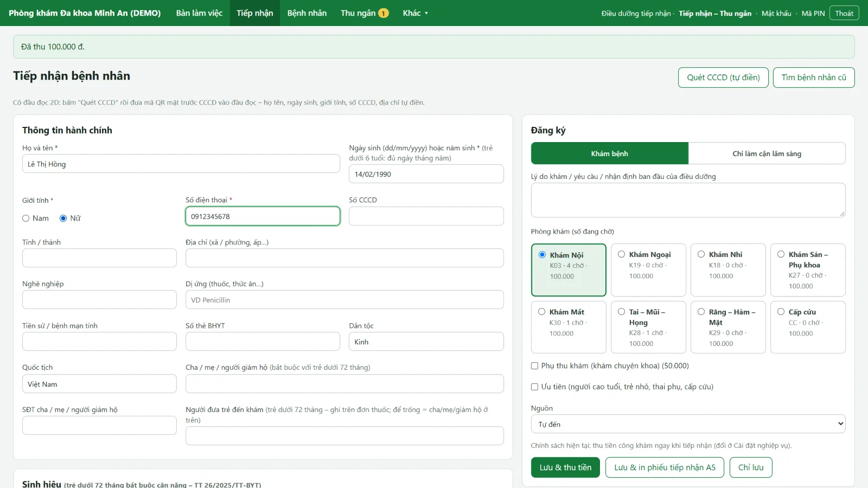Screen dimensions: 868x488
Task: Open the Mật khẩu link
Action: [776, 14]
